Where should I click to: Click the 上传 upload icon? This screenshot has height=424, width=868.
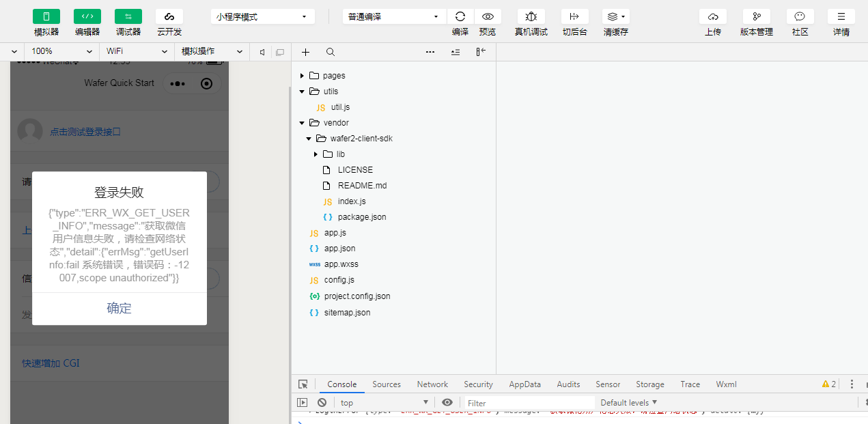pyautogui.click(x=713, y=16)
